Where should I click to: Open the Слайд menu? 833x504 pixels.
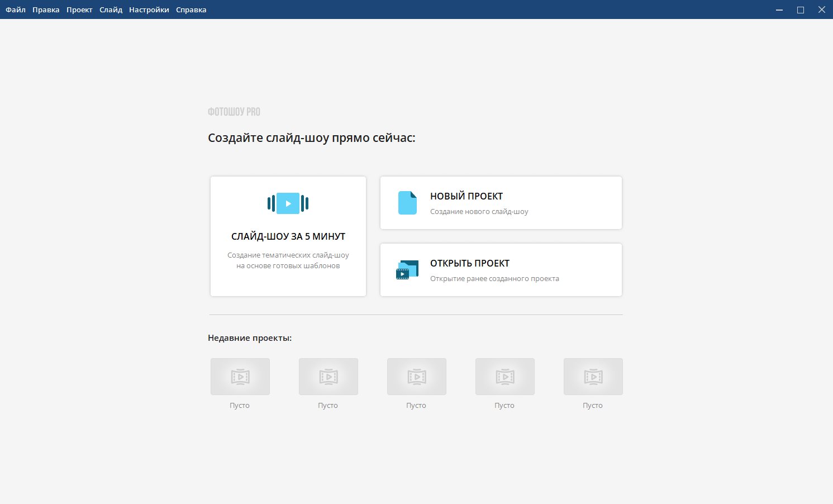pyautogui.click(x=111, y=9)
